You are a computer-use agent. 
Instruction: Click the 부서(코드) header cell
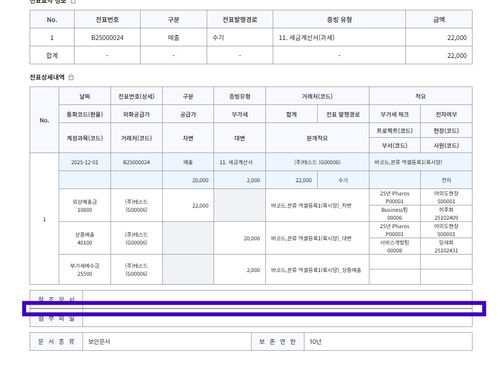(x=395, y=145)
